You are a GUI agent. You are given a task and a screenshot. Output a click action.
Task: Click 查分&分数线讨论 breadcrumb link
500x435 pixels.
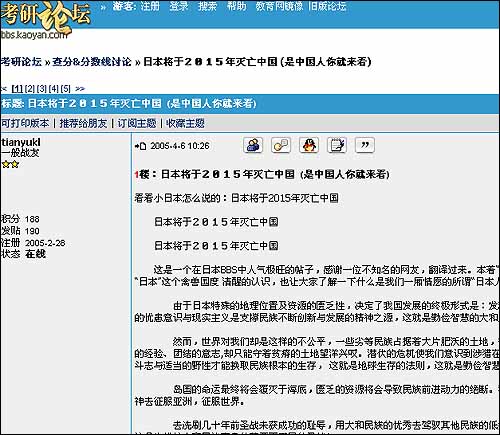click(x=92, y=62)
